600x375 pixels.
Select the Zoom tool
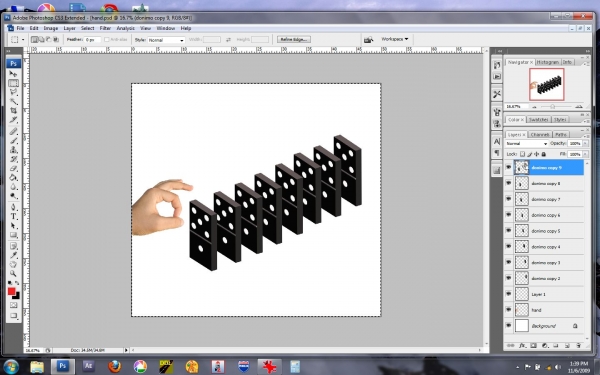coord(13,273)
